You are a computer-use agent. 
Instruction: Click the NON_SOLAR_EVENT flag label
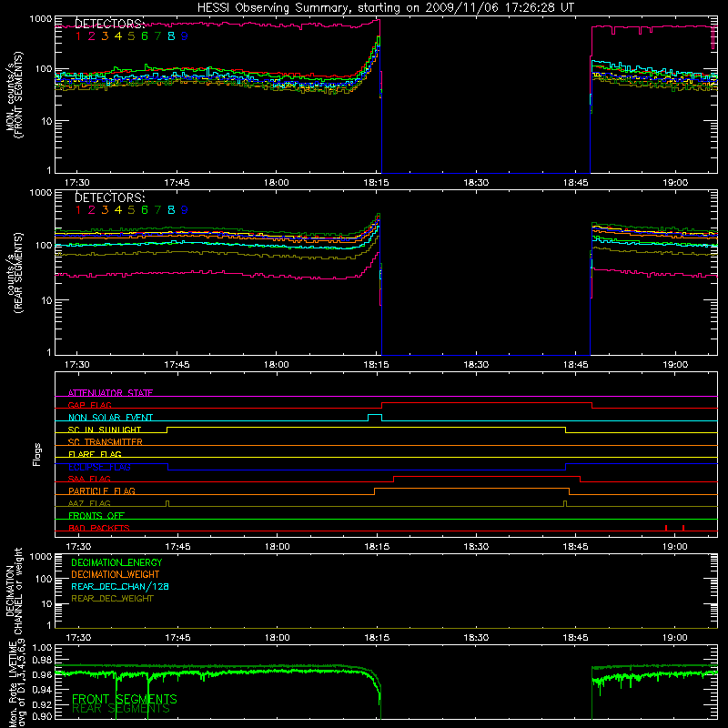point(110,418)
